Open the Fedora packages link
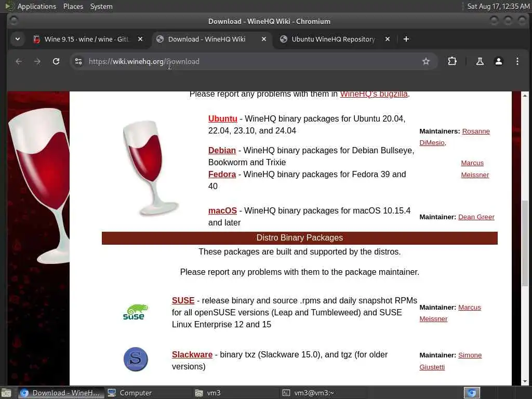The image size is (532, 399). [222, 175]
